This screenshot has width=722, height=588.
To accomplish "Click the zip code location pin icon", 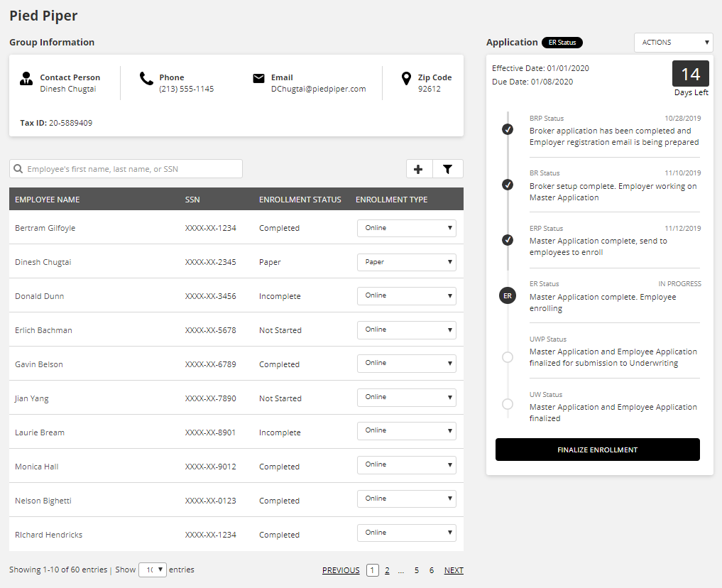I will 406,79.
